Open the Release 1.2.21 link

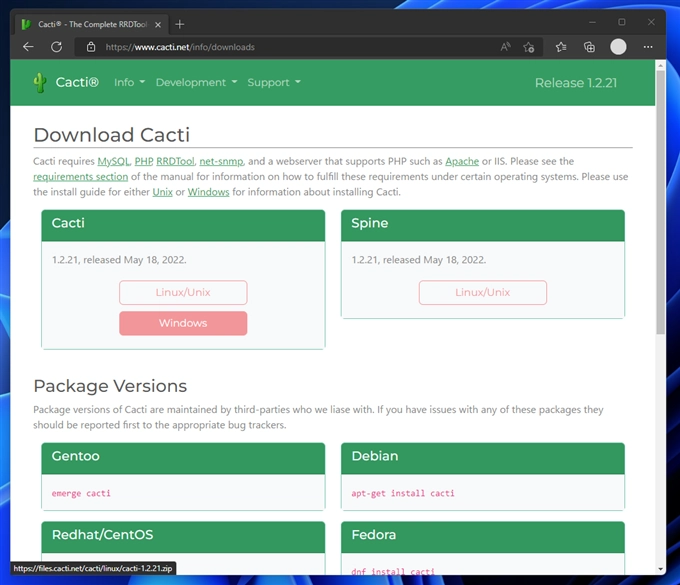[575, 83]
